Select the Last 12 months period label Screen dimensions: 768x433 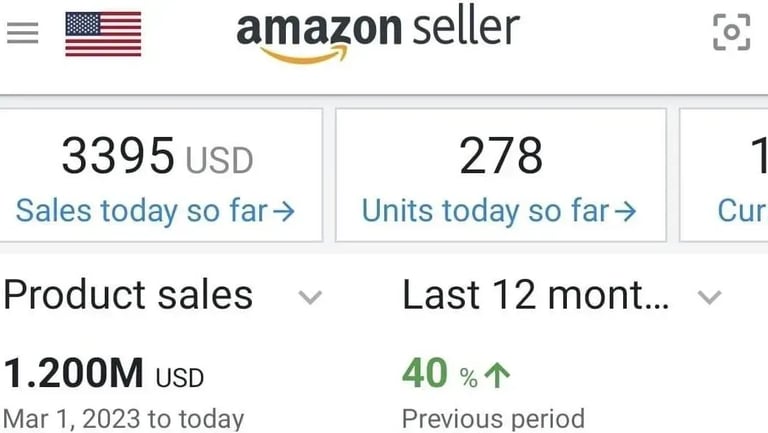click(535, 295)
